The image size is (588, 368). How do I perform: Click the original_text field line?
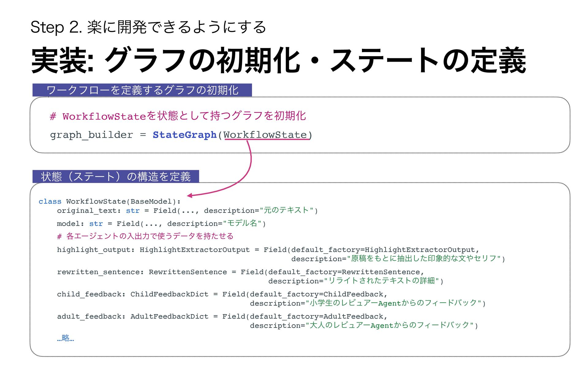[x=187, y=211]
